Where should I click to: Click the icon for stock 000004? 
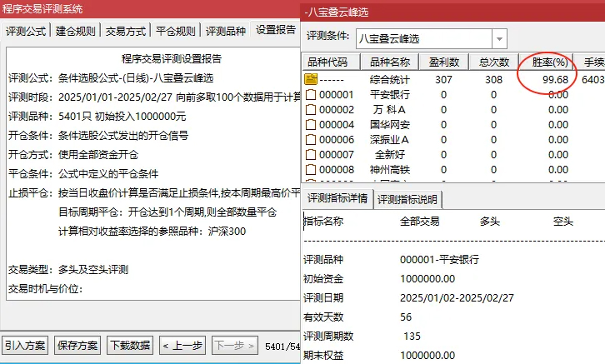click(x=311, y=125)
